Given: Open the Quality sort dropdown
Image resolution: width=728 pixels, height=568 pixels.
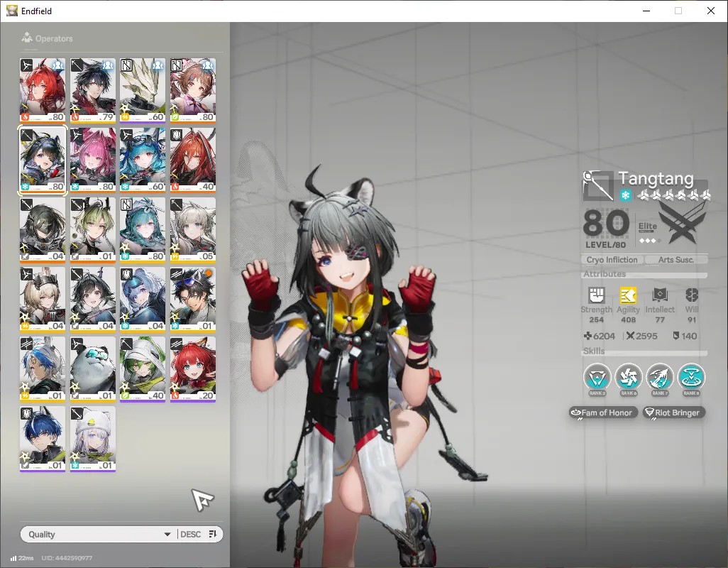Looking at the screenshot, I should coord(99,534).
